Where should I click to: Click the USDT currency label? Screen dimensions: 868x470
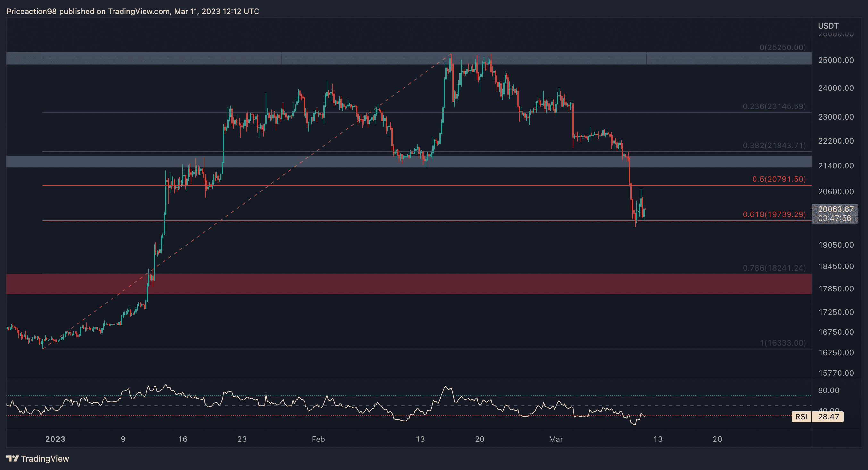pyautogui.click(x=828, y=26)
